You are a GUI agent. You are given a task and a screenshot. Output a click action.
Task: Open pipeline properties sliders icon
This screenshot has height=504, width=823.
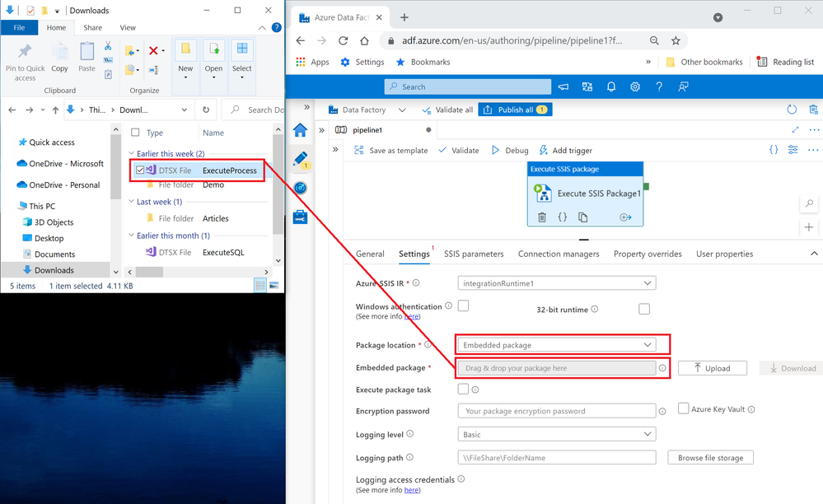(793, 150)
